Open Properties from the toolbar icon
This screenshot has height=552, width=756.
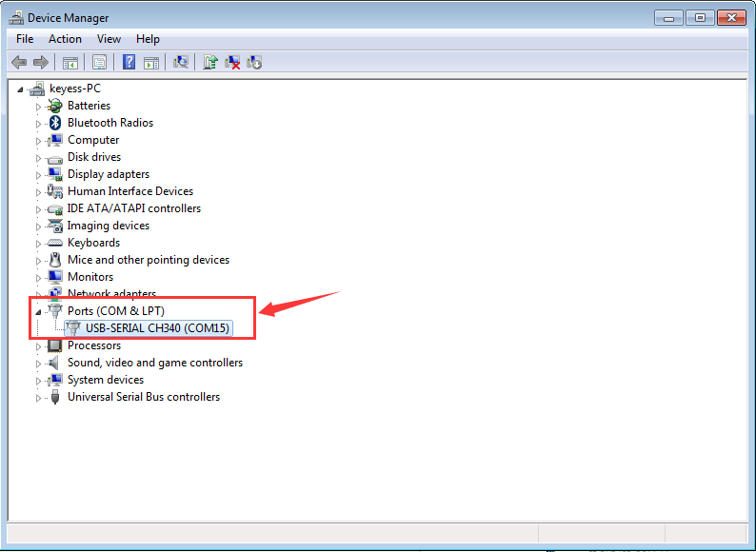[99, 62]
